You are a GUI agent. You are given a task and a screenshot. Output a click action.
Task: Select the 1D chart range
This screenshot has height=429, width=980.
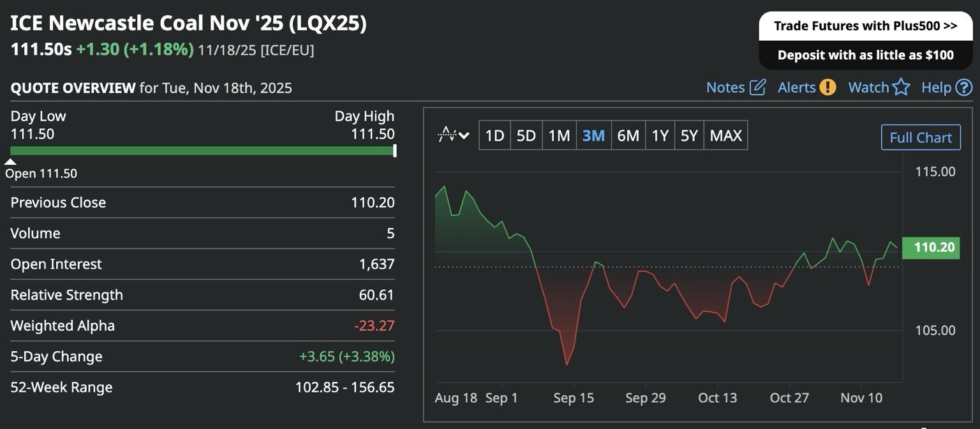[x=494, y=136]
